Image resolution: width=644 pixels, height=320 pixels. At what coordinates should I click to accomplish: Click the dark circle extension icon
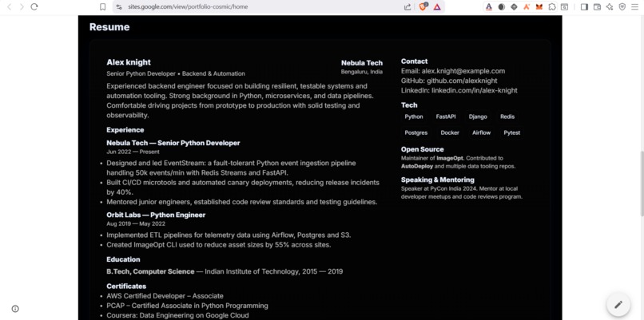tap(502, 7)
